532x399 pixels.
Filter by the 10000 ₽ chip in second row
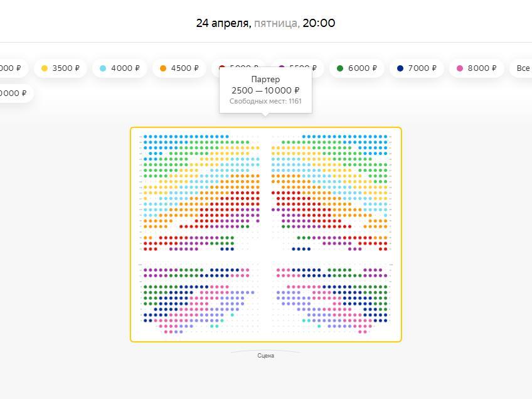point(13,93)
